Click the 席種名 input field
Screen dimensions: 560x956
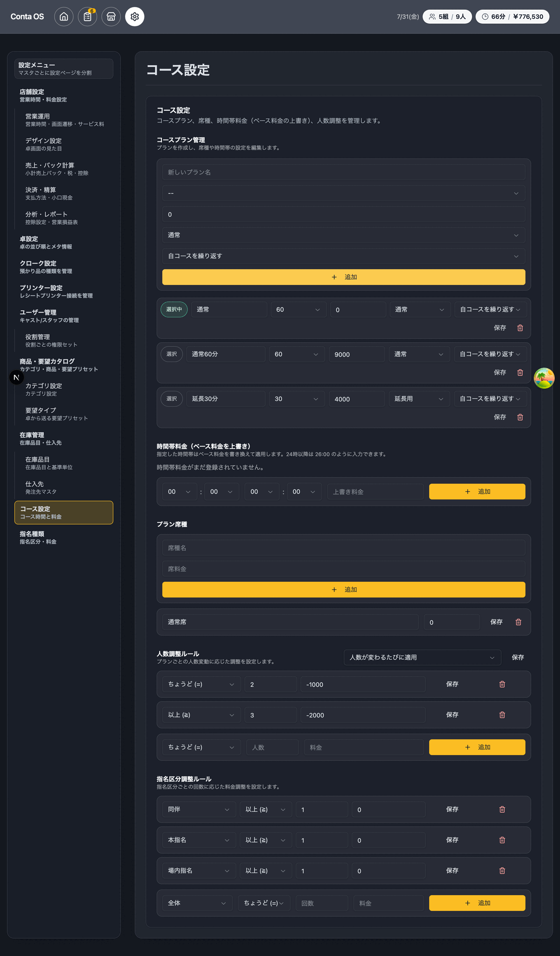coord(344,548)
